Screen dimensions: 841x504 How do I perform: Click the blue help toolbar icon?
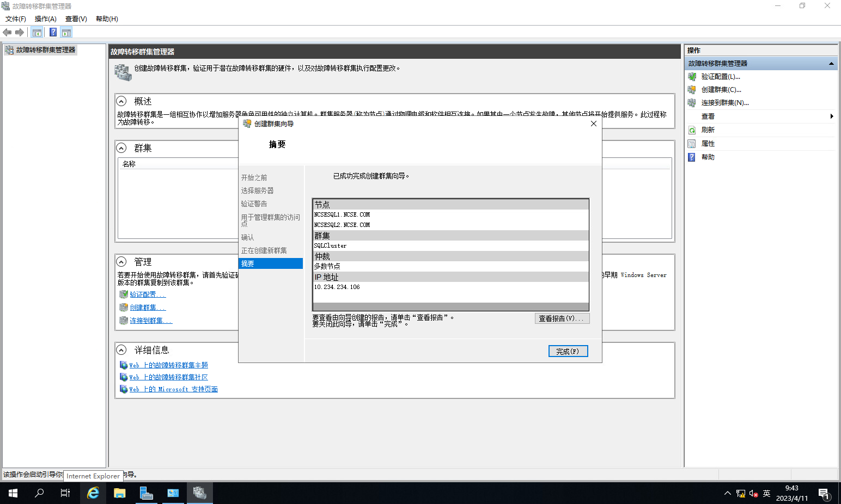(53, 33)
